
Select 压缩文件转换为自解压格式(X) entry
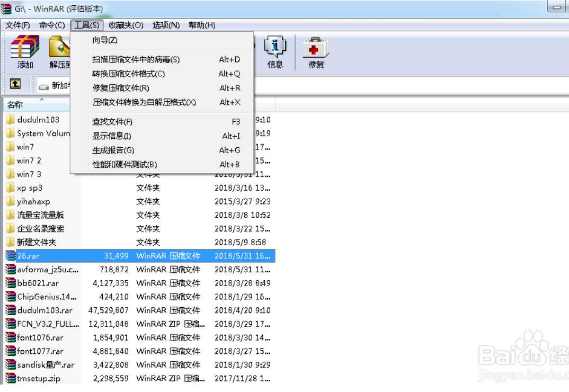(x=162, y=102)
